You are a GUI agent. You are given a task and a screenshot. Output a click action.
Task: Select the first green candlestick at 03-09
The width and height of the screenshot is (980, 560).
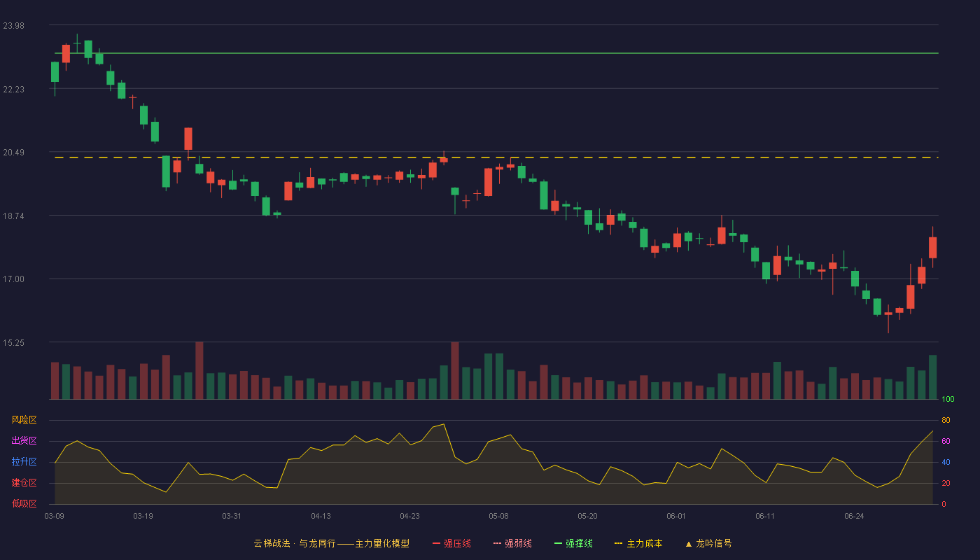[55, 72]
